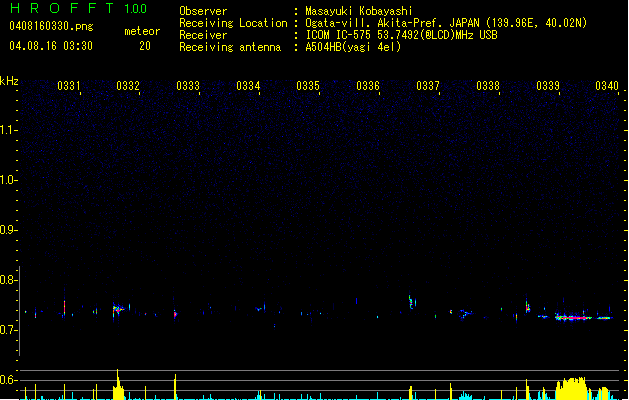Click the date stamp 04.08.16 03:30
Image resolution: width=629 pixels, height=400 pixels.
[x=51, y=46]
